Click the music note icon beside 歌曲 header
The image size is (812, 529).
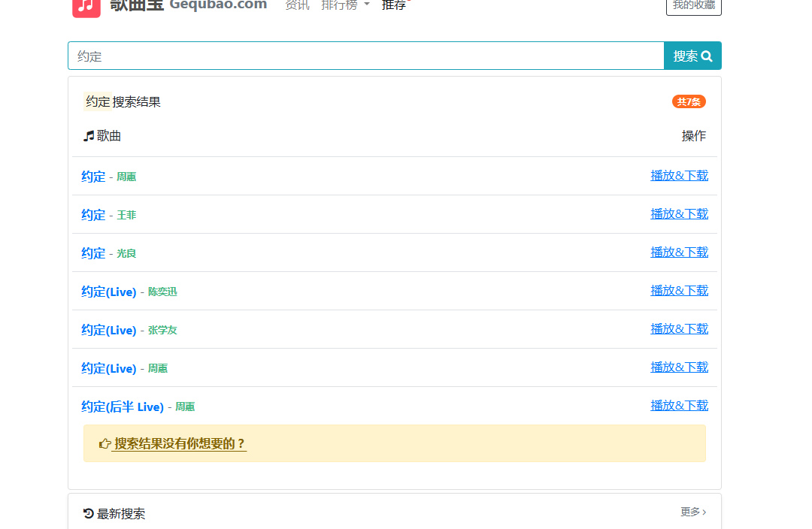[89, 136]
